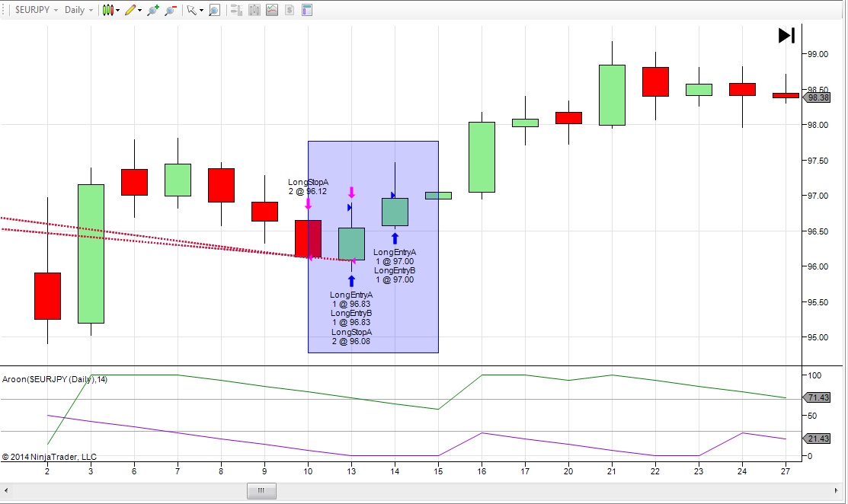Click the candlestick chart style icon
Image resolution: width=848 pixels, height=504 pixels.
point(107,10)
